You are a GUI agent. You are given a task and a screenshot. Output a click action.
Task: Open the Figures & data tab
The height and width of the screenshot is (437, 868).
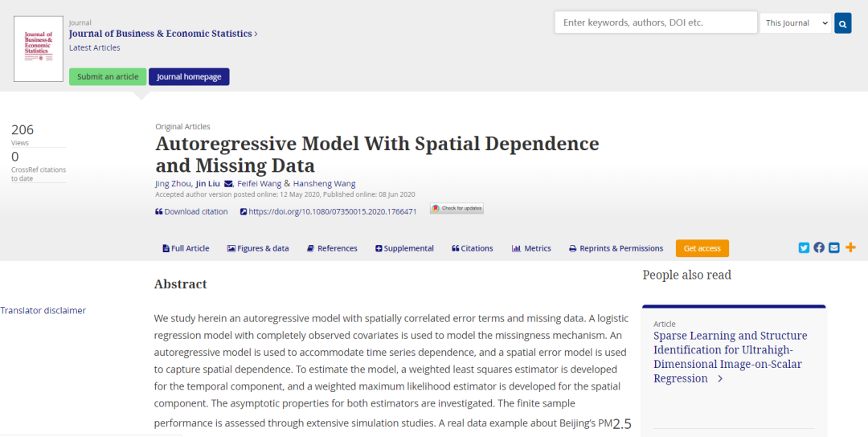tap(258, 249)
